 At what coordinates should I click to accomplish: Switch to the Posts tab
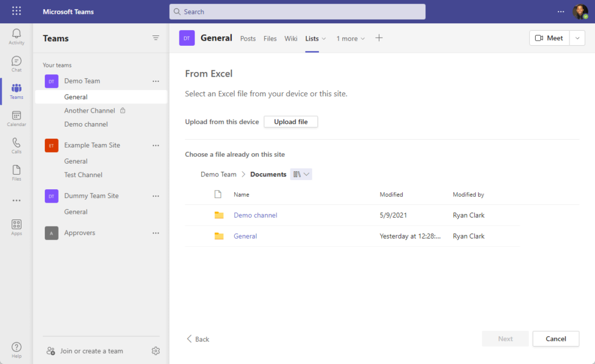[248, 39]
